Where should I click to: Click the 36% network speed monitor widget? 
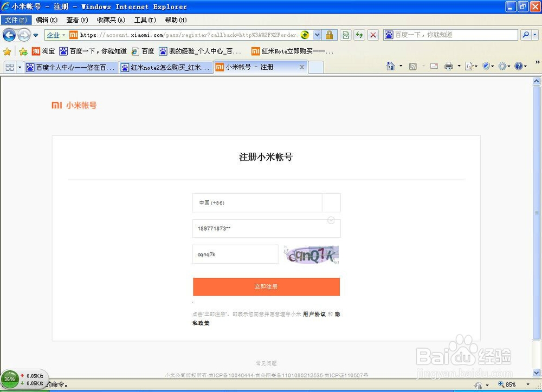[24, 379]
